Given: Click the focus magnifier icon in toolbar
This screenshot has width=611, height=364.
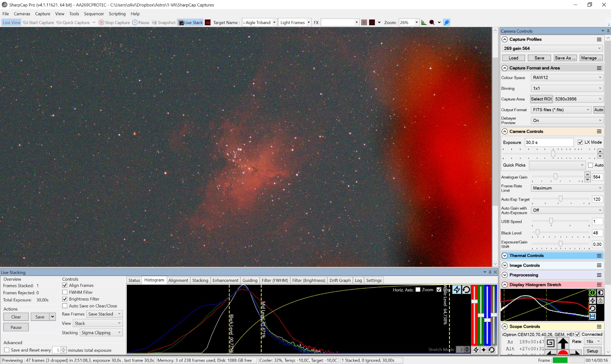Looking at the screenshot, I should point(432,23).
